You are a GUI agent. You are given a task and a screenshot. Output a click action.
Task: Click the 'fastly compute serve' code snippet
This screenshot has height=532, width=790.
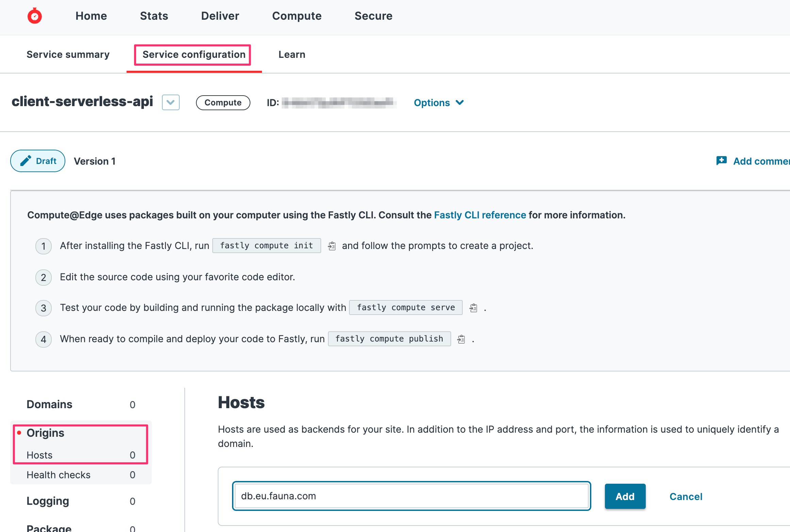[x=406, y=307]
